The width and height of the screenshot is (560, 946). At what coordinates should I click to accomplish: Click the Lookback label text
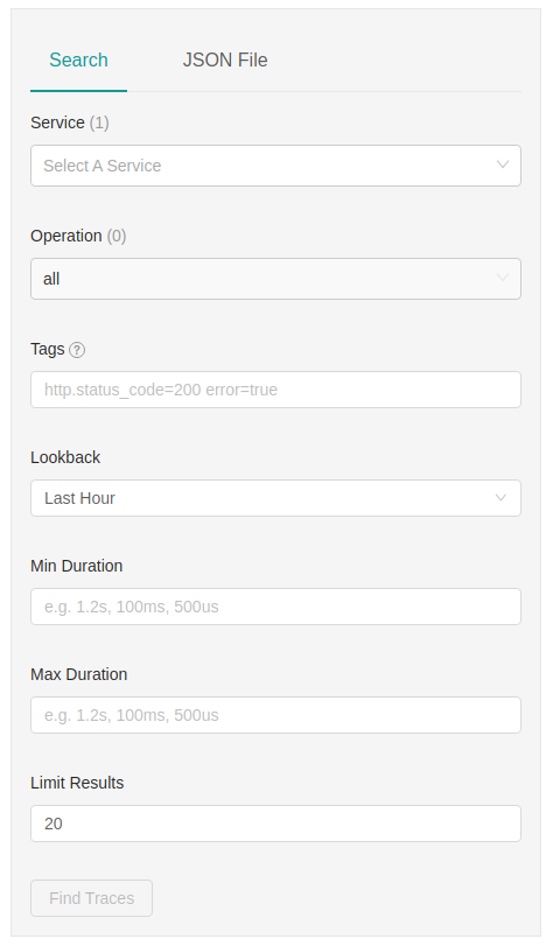[x=65, y=457]
